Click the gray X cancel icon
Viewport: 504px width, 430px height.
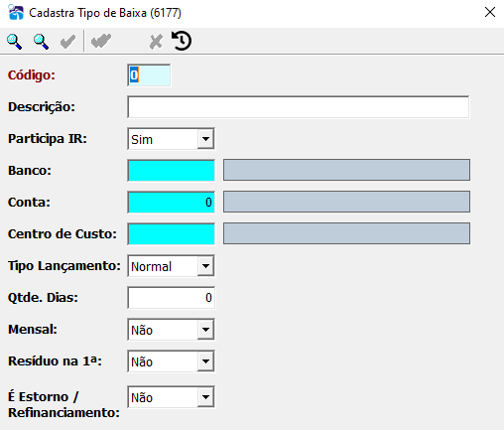tap(156, 42)
